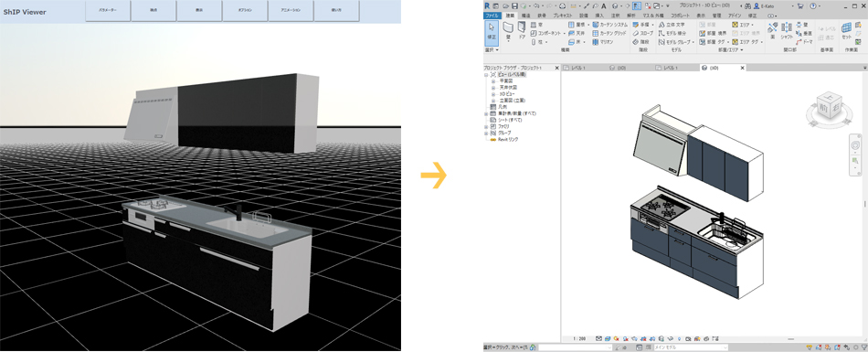Expand the グループ tree node
The width and height of the screenshot is (868, 352).
coord(486,133)
